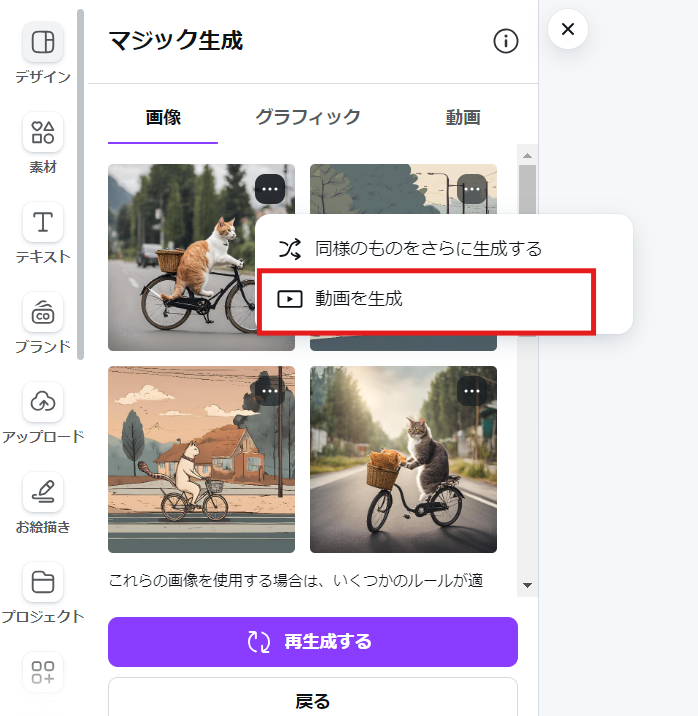Open three-dot menu on gray cat image
This screenshot has height=716, width=698.
tap(472, 391)
